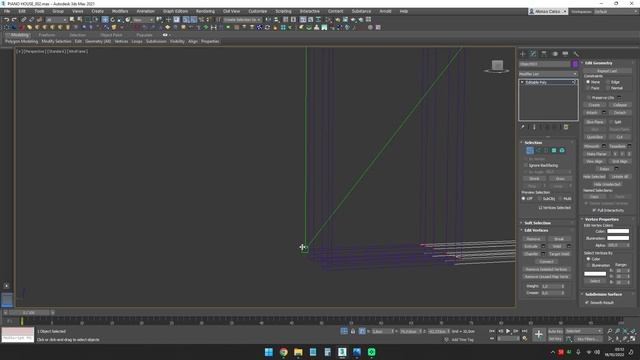
Task: Click the vertex Color swatch
Action: 618,231
